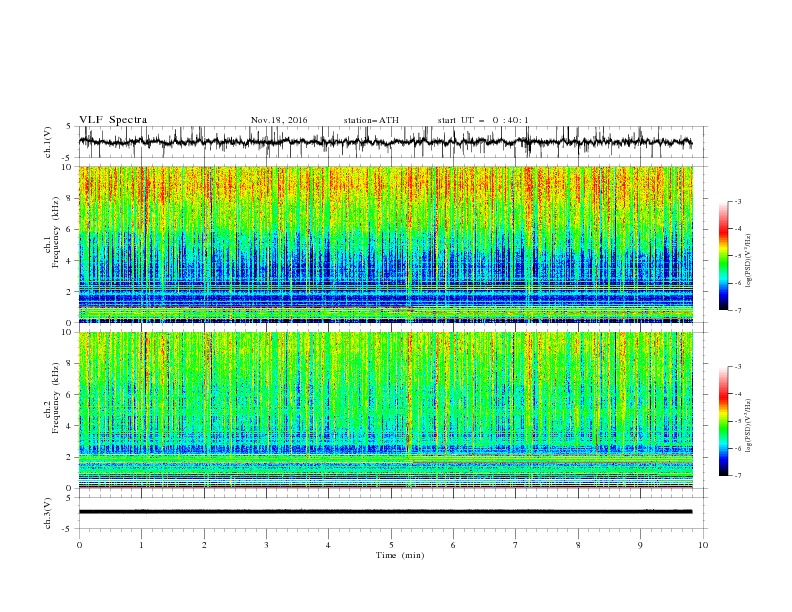
Task: Click the "station=ATH" label
Action: [371, 120]
